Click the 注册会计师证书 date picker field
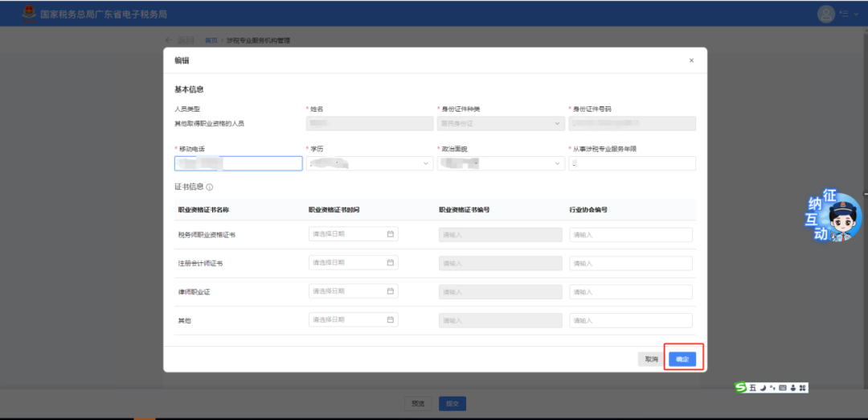Viewport: 868px width, 420px height. click(x=353, y=262)
